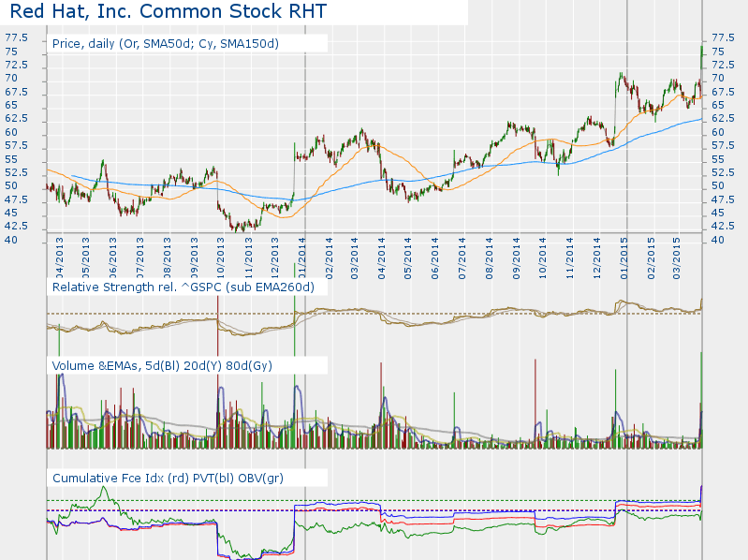748x560 pixels.
Task: Select the 03/2015 date label
Action: tap(678, 256)
